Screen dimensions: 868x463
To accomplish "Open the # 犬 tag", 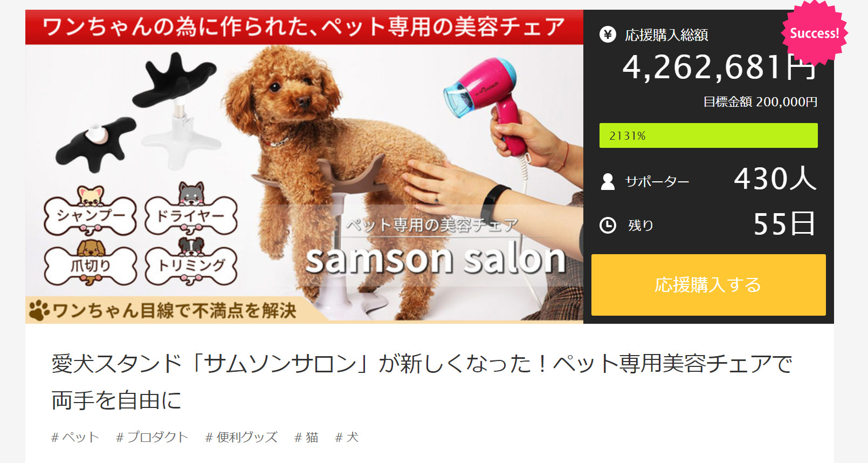I will point(347,437).
